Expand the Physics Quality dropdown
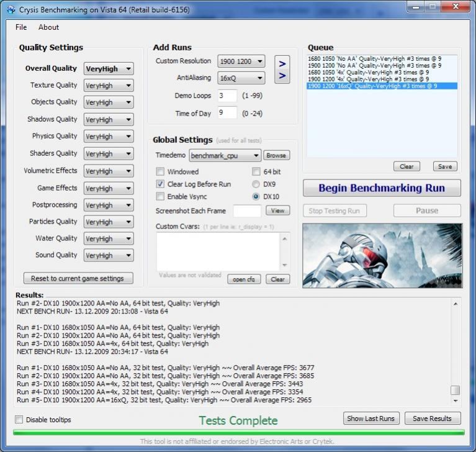Screen dimensions: 476x452 pos(109,136)
